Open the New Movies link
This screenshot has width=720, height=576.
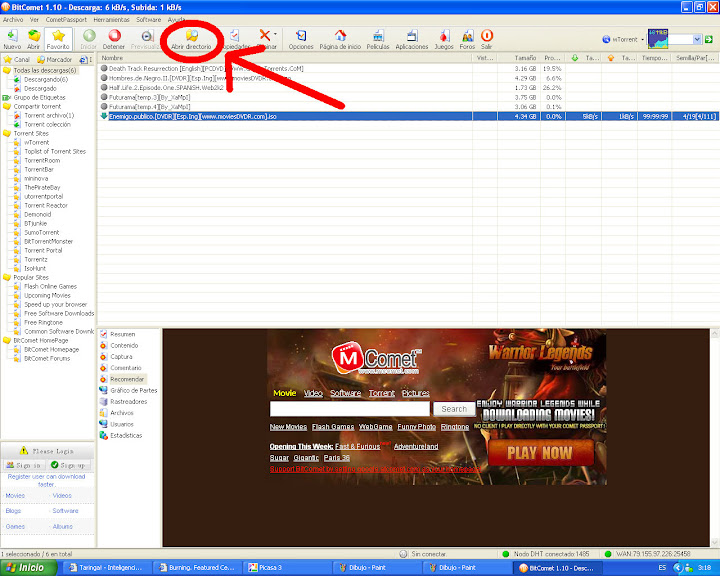click(x=288, y=427)
